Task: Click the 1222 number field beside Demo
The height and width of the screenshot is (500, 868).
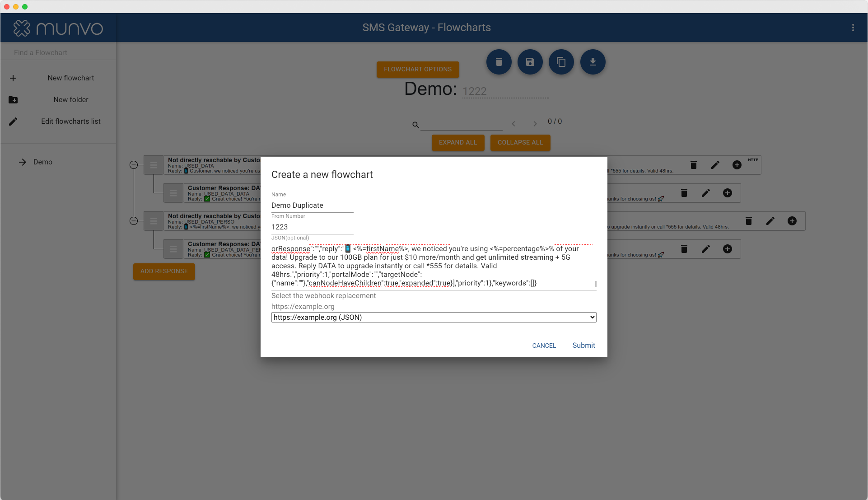Action: (506, 91)
